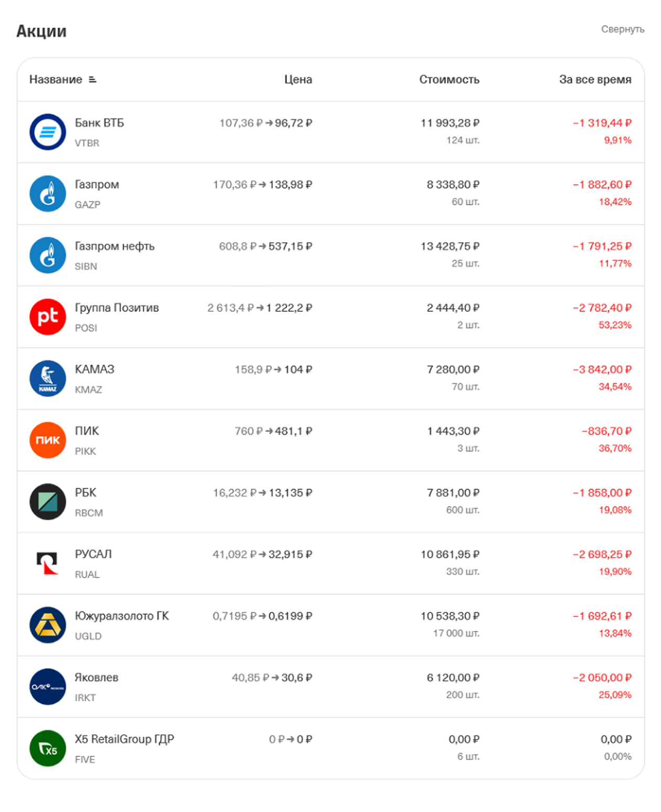Open the Банк ВТБ stock name link

point(100,123)
